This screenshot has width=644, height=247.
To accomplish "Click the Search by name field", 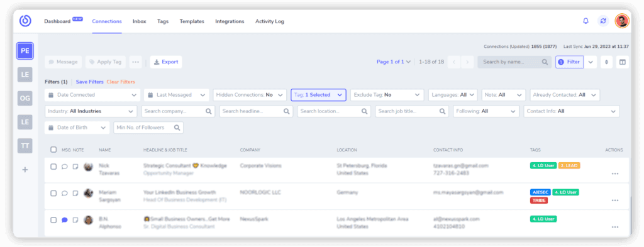I will [514, 62].
